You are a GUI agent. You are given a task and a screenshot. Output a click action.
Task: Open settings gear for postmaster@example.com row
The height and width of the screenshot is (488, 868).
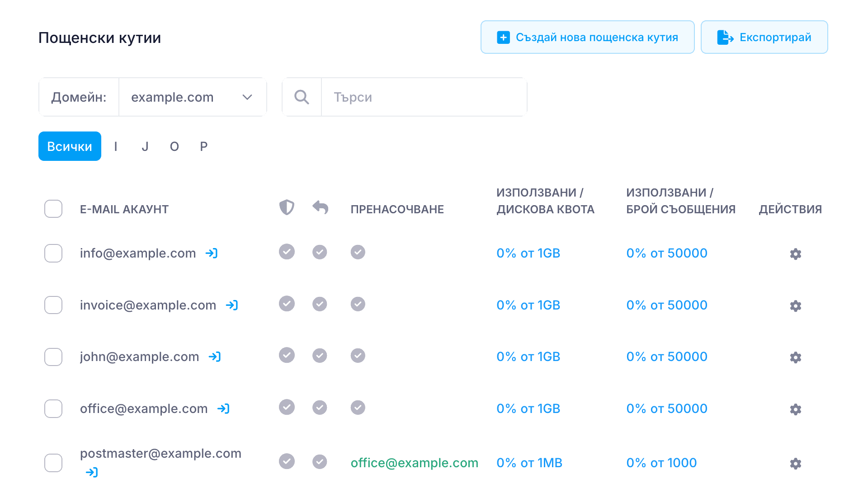point(795,463)
